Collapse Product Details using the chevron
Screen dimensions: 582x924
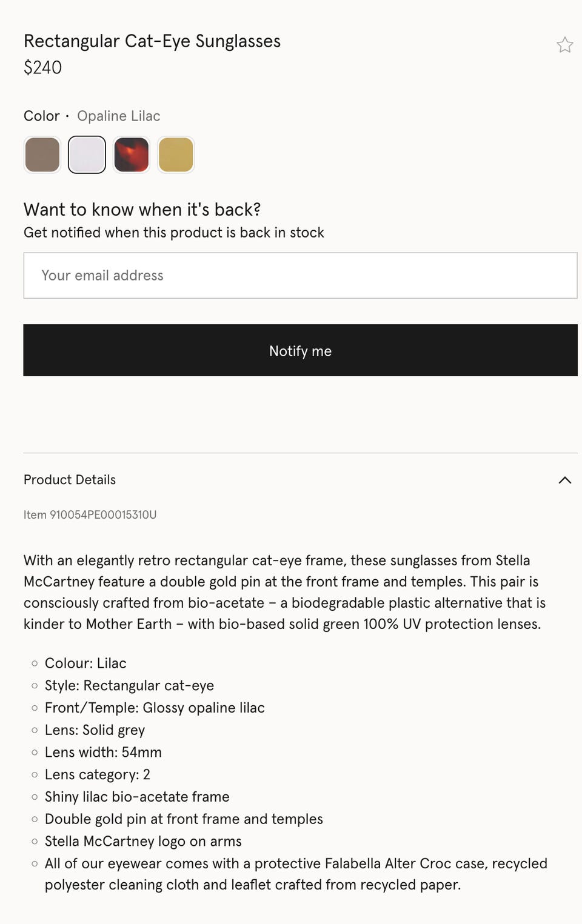click(564, 480)
